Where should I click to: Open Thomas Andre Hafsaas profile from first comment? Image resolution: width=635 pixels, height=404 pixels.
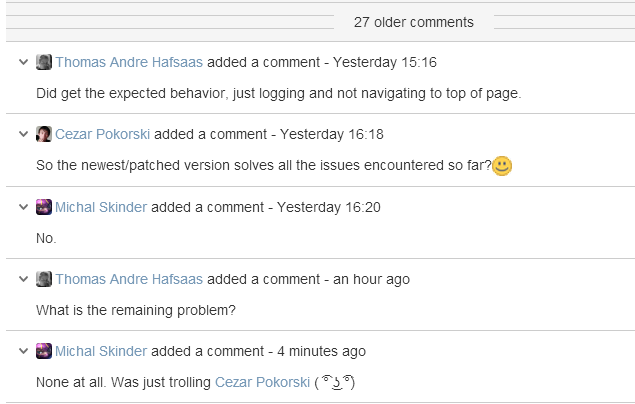pyautogui.click(x=129, y=62)
